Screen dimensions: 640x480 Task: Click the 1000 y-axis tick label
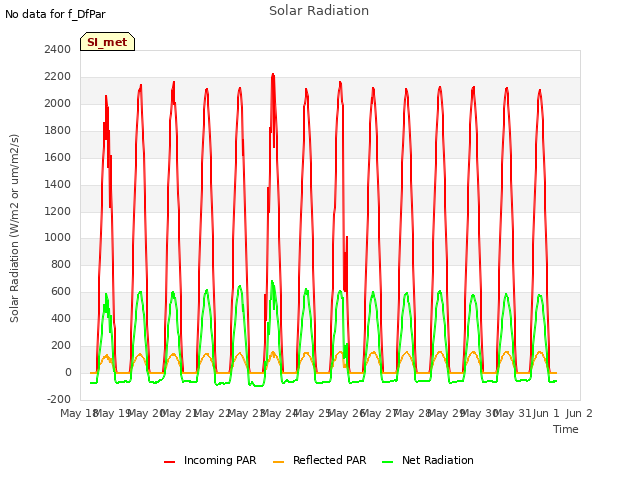coord(58,238)
